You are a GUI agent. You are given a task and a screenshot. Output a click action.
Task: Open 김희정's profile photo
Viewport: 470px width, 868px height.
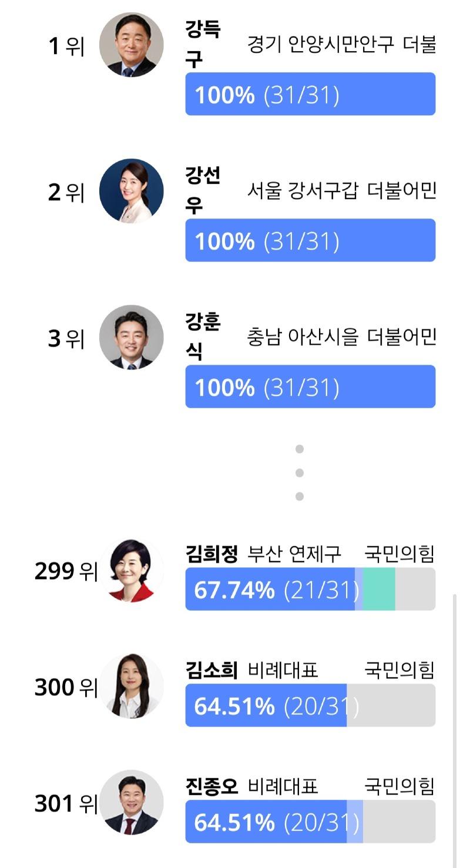132,570
